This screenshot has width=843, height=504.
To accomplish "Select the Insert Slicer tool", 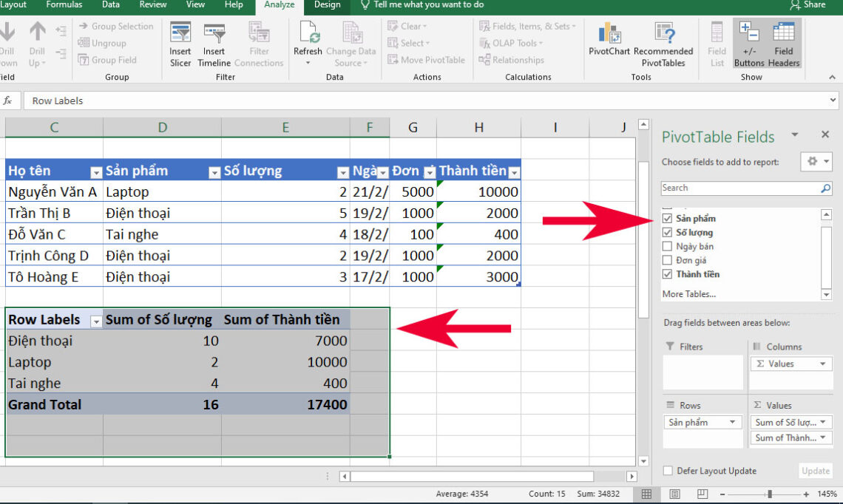I will tap(180, 44).
